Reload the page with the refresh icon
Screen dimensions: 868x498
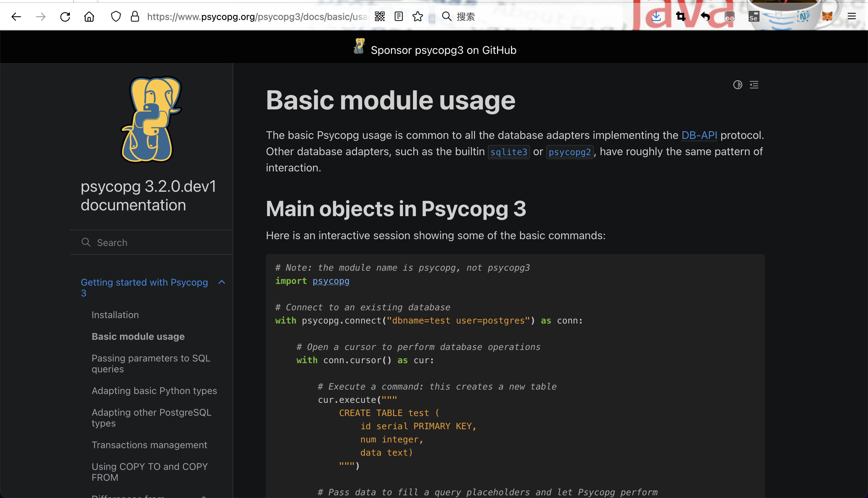(x=65, y=16)
